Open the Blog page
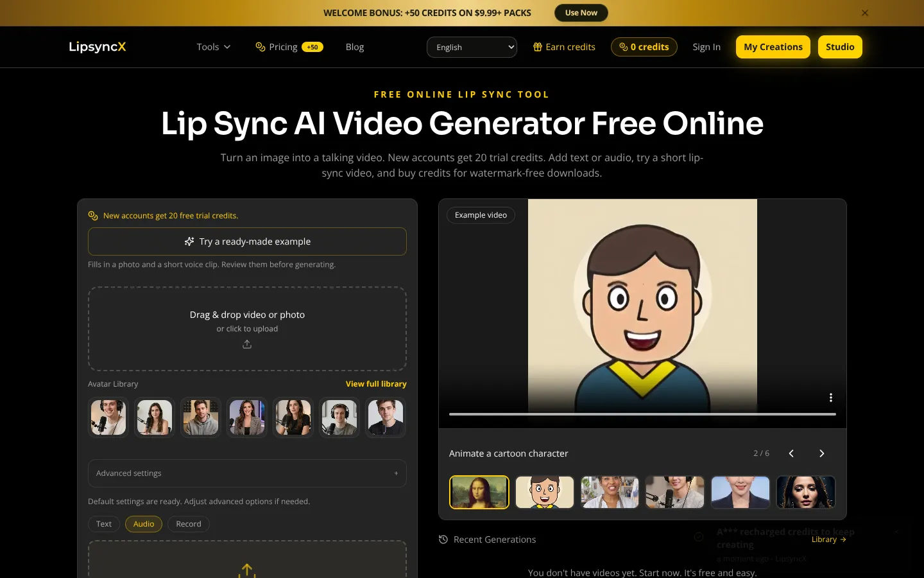The width and height of the screenshot is (924, 578). tap(355, 47)
